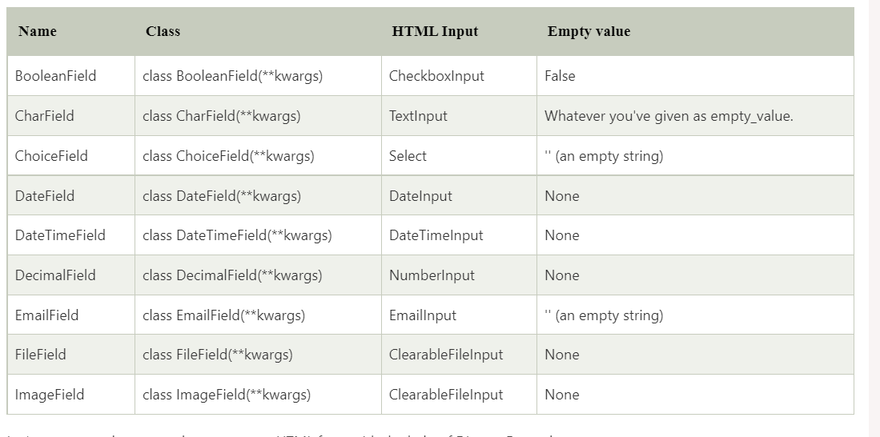
Task: Click ClearableFileInput in the FileField row
Action: point(446,355)
